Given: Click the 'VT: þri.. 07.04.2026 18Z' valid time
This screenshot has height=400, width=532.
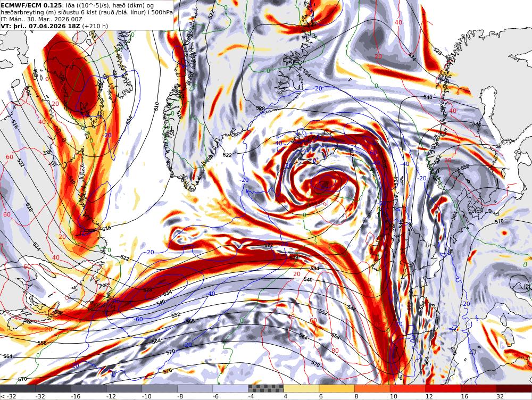Looking at the screenshot, I should pyautogui.click(x=40, y=26).
